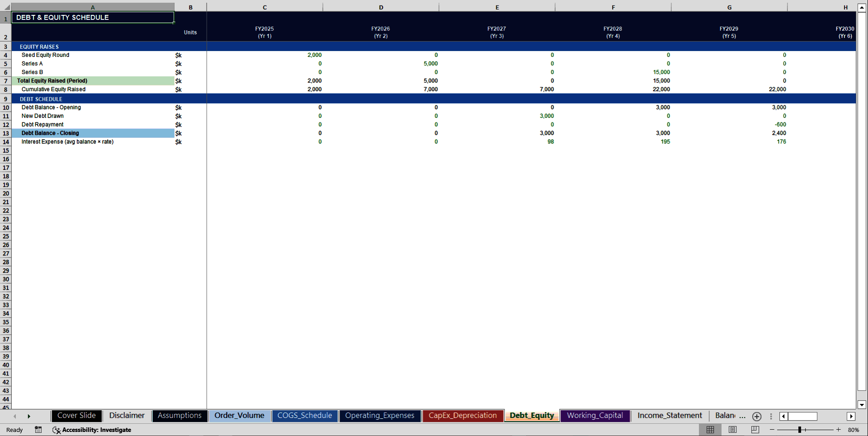Select the Page Layout view icon
Screen dimensions: 868x436
732,430
